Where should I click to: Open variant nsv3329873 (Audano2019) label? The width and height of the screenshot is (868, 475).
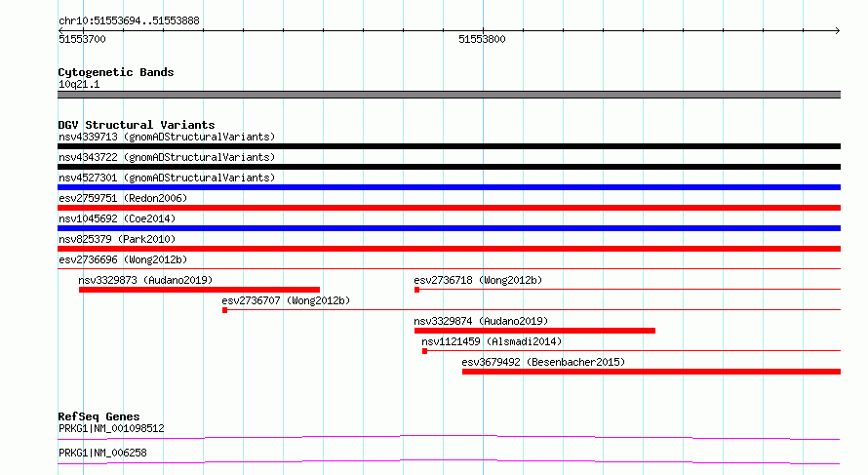click(145, 280)
